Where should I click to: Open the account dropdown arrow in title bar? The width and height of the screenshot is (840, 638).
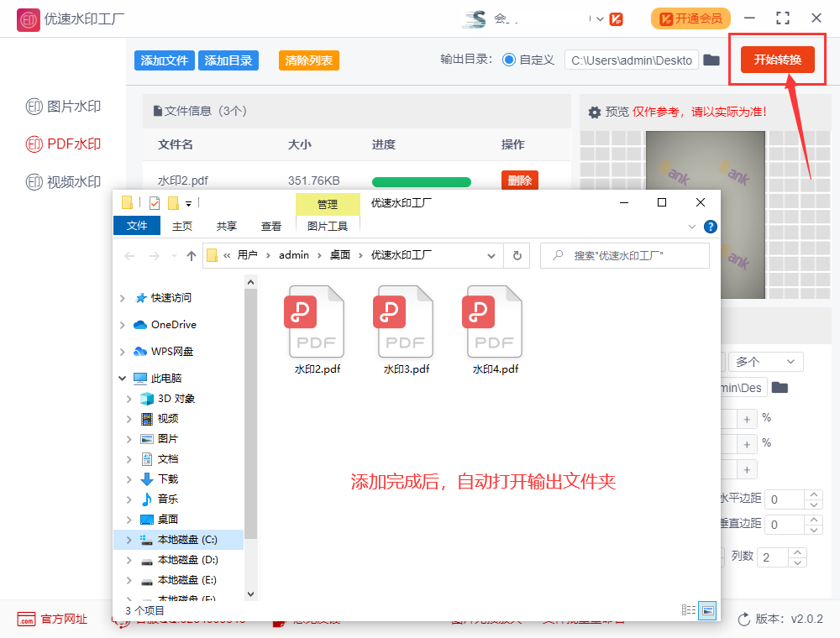point(600,19)
